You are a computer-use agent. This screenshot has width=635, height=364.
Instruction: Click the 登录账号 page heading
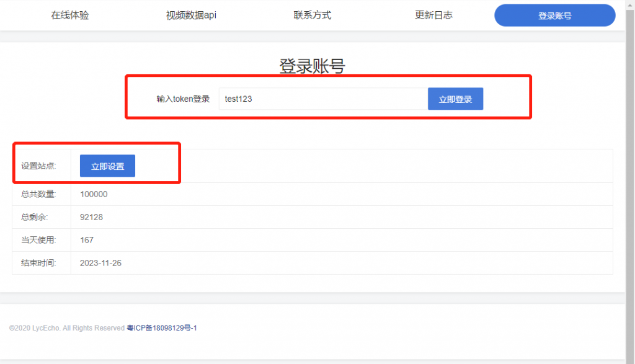(313, 66)
